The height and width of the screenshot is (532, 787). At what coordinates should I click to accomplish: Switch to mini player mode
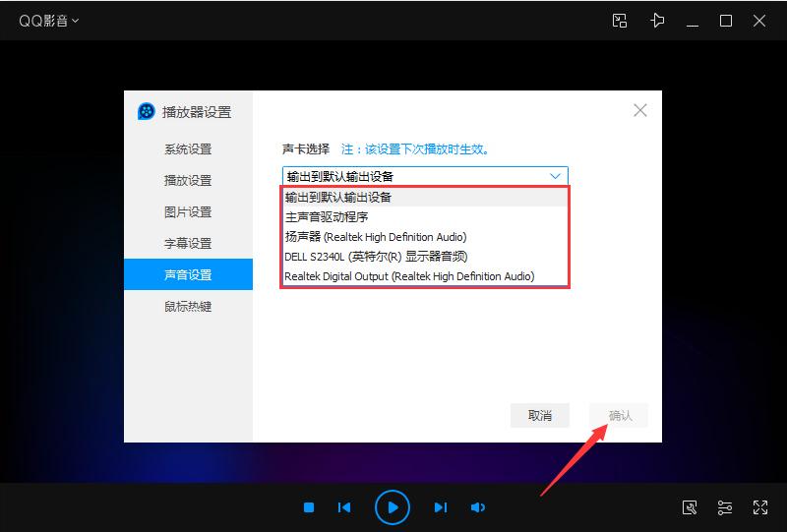pyautogui.click(x=620, y=21)
